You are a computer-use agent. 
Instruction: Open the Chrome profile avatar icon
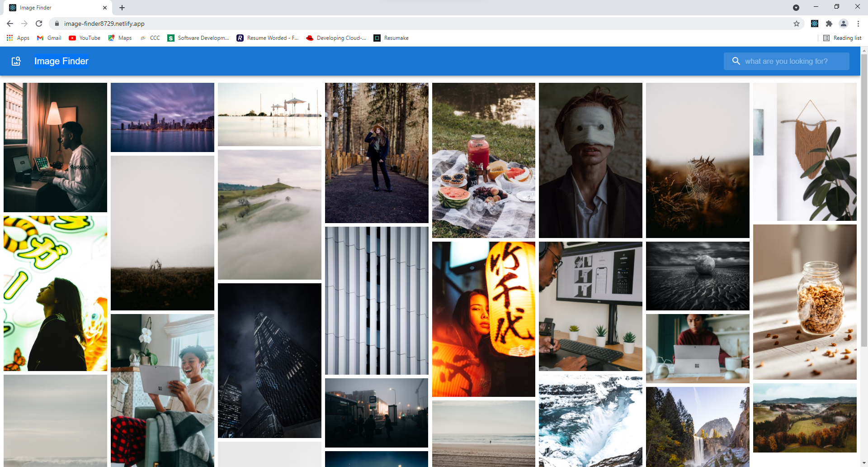pos(844,24)
